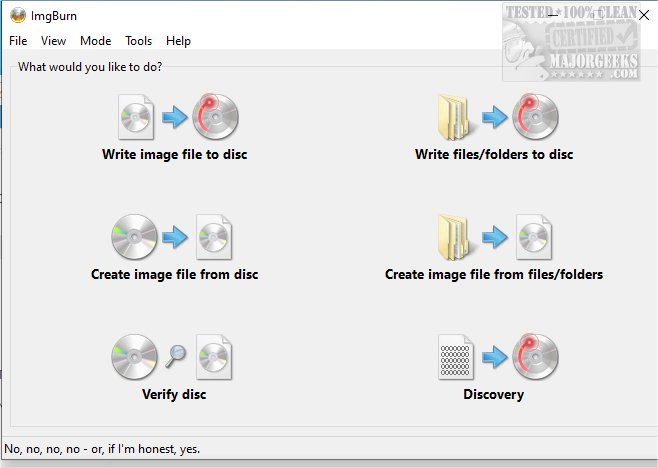This screenshot has height=468, width=658.
Task: Click the "Write image file to disc" label
Action: (175, 155)
